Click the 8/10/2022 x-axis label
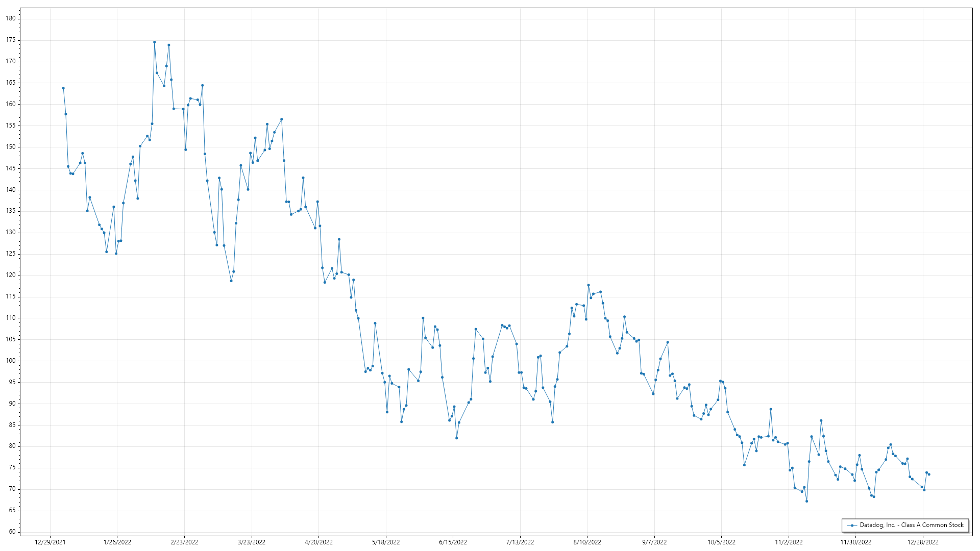Screen dimensions: 980x551 (587, 542)
